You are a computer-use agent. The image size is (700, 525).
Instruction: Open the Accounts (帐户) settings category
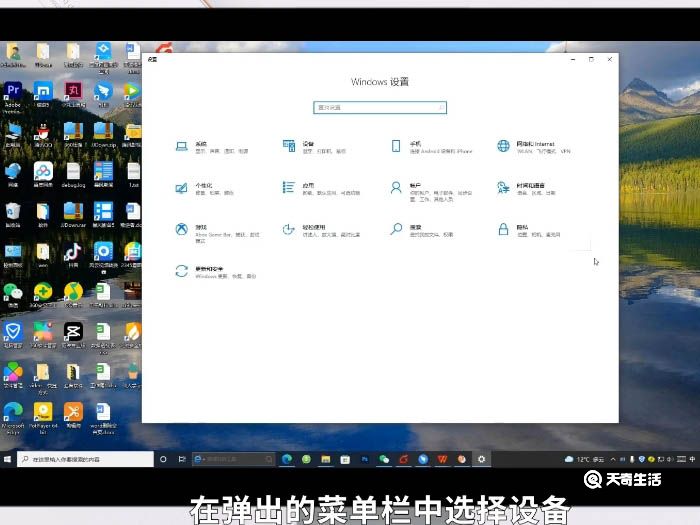pyautogui.click(x=431, y=192)
